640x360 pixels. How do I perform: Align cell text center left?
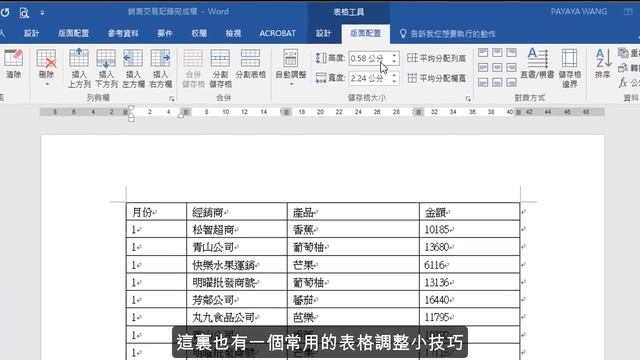click(483, 67)
